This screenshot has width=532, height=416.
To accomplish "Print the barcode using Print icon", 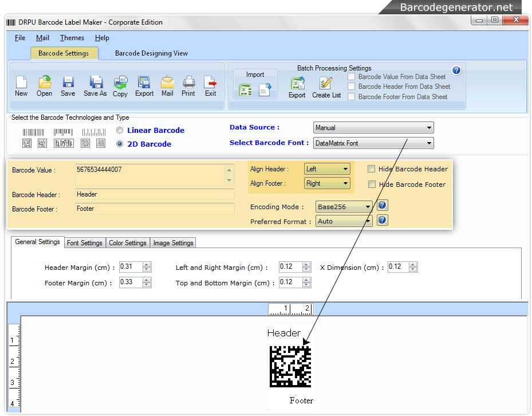I will [x=188, y=83].
